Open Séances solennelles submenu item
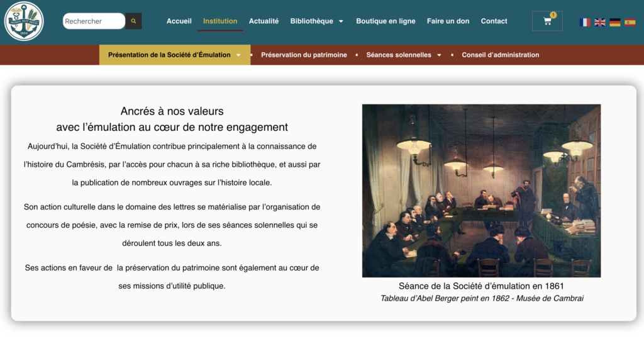644x339 pixels. click(399, 55)
